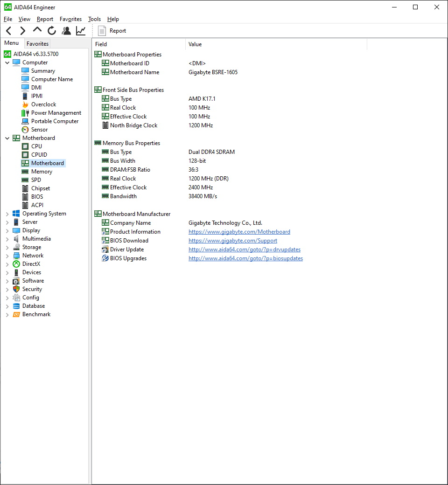Open the gigabyte.com/Motherboard product link
The width and height of the screenshot is (448, 485).
tap(239, 232)
